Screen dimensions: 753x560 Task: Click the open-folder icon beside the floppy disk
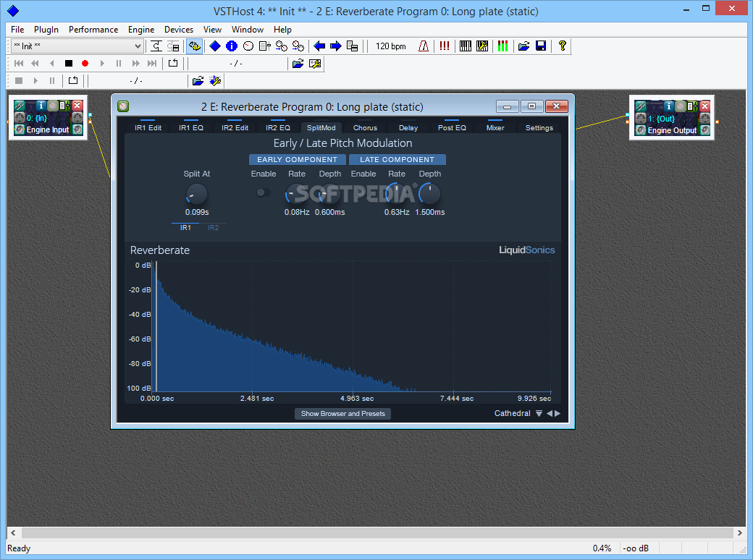524,46
